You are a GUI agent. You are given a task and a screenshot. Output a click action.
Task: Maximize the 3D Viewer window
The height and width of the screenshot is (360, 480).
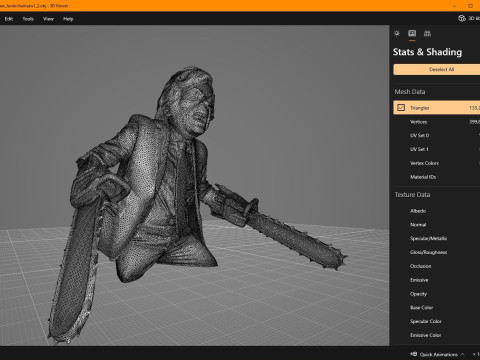(470, 6)
